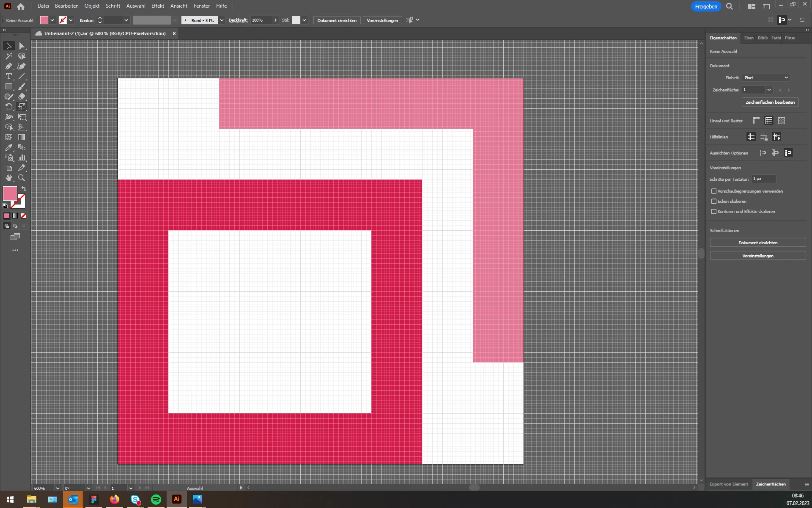This screenshot has width=812, height=508.
Task: Click the pink fill color swatch in toolbox
Action: pos(10,193)
